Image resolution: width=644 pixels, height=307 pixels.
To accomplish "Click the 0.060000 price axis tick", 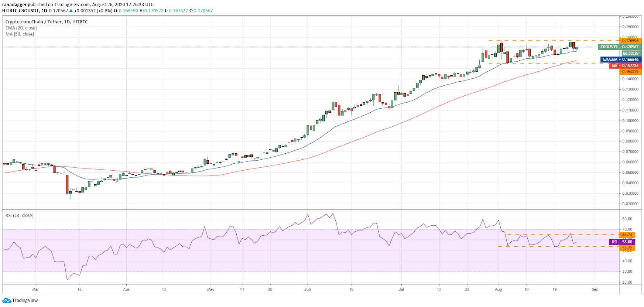I will [x=630, y=162].
